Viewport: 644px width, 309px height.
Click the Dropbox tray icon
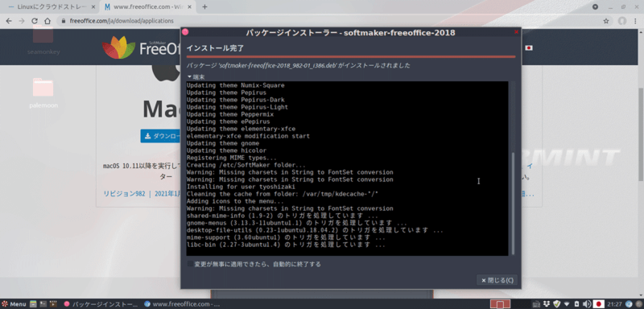coord(547,303)
